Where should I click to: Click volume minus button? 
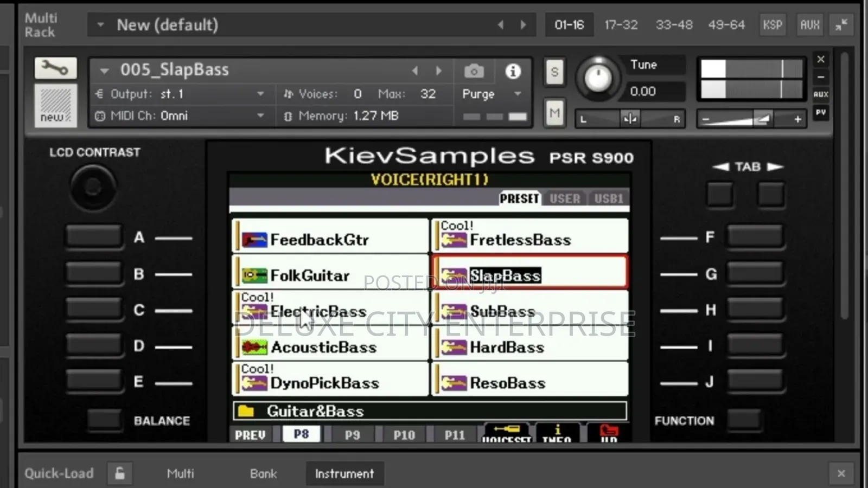click(705, 119)
